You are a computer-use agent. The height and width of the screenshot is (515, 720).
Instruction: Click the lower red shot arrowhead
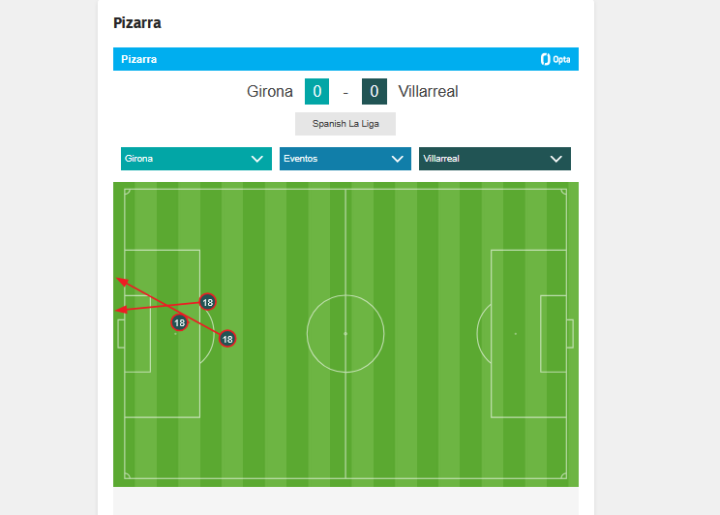[x=121, y=310]
